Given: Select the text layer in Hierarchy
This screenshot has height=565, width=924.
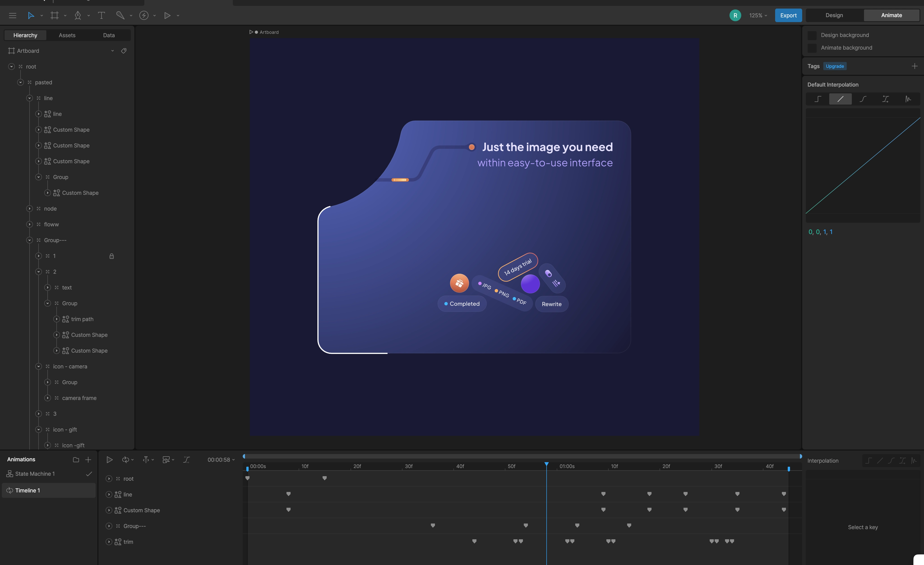Looking at the screenshot, I should [67, 288].
